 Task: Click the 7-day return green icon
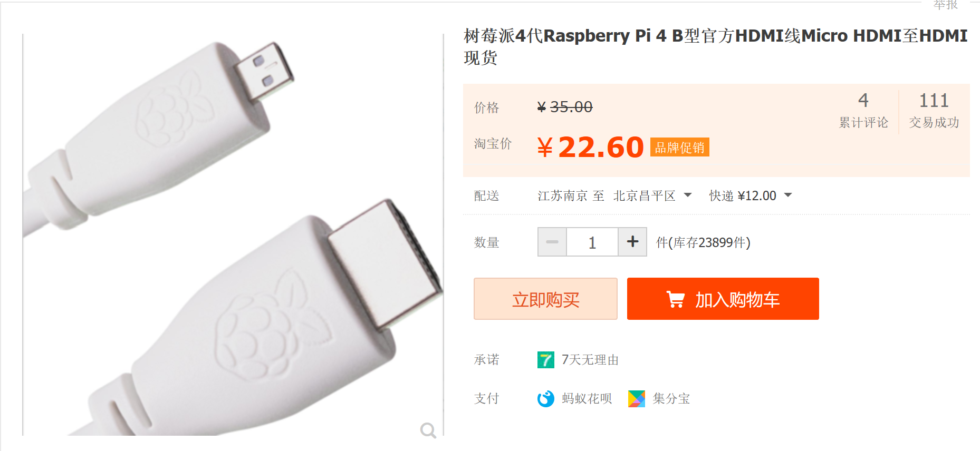pyautogui.click(x=546, y=360)
